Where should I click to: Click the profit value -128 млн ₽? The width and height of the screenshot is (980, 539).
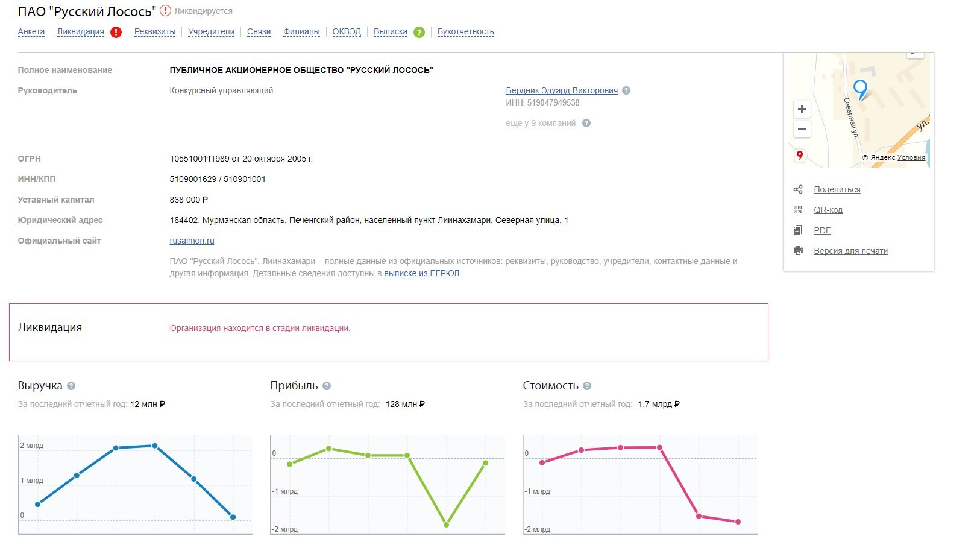(x=404, y=405)
